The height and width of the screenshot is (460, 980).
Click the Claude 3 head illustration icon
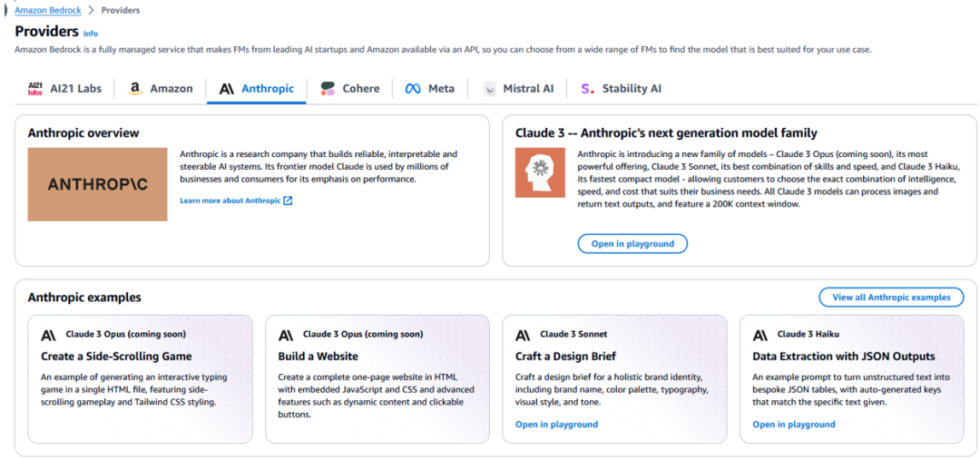coord(535,172)
